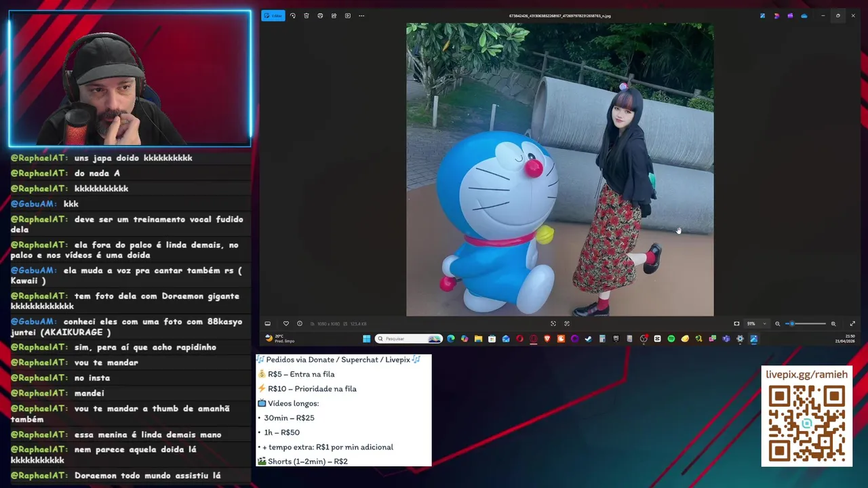Click the fit-to-window icon

click(736, 324)
